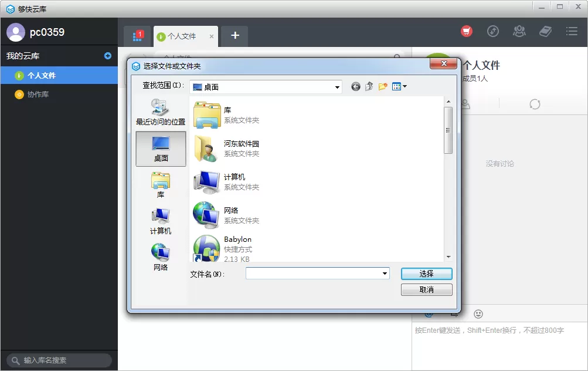Expand the 文件名 combo box dropdown arrow

click(385, 274)
